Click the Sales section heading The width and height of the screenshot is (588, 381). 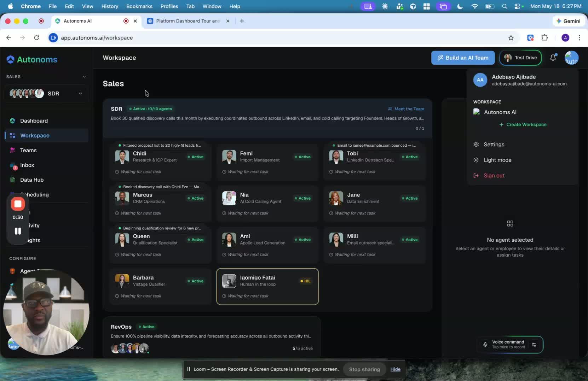pyautogui.click(x=113, y=84)
